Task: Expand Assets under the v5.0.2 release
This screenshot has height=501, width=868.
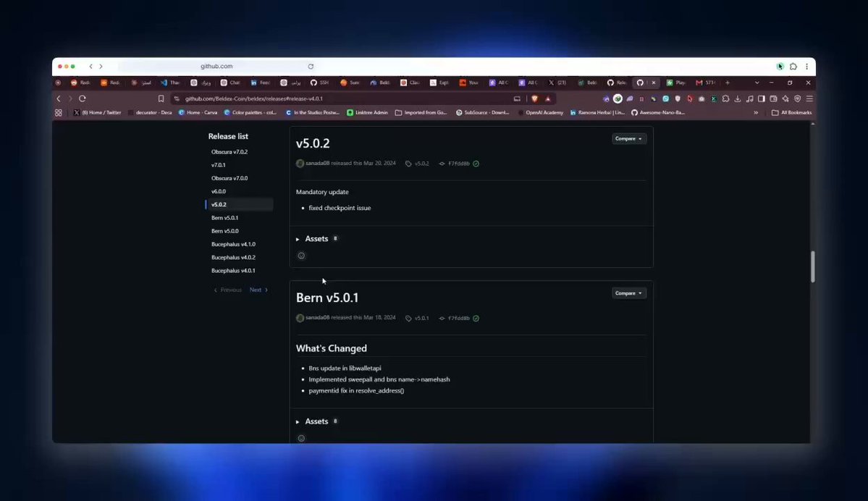Action: (316, 239)
